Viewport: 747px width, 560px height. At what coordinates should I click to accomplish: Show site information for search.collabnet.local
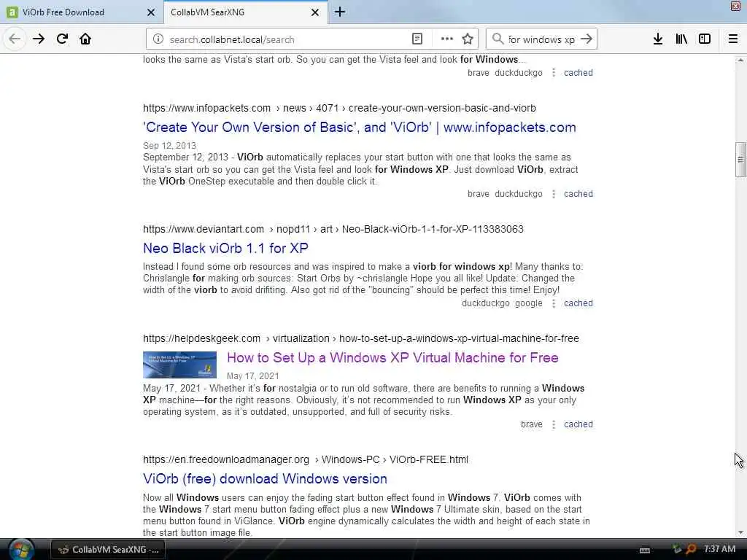158,39
